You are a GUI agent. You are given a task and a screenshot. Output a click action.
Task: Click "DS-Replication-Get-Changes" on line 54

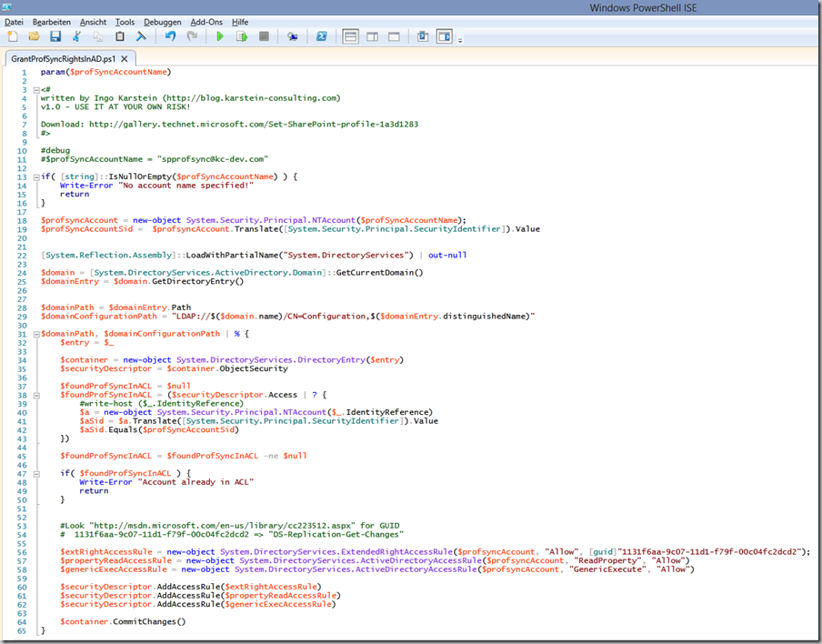click(336, 535)
